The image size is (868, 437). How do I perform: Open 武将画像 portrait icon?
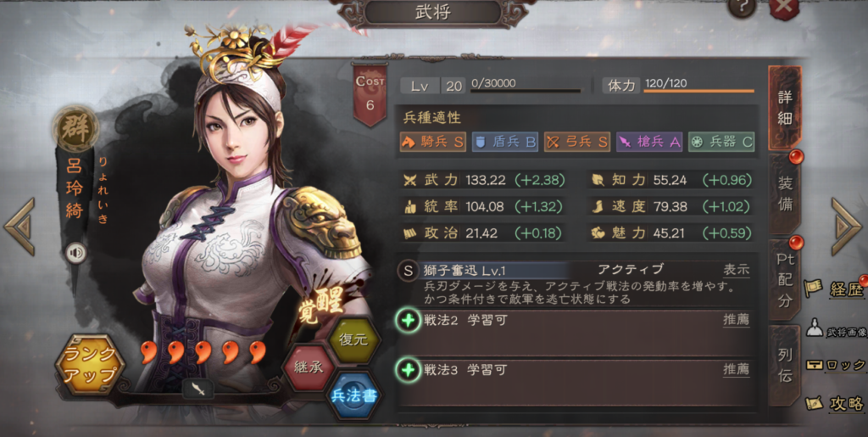[x=815, y=328]
